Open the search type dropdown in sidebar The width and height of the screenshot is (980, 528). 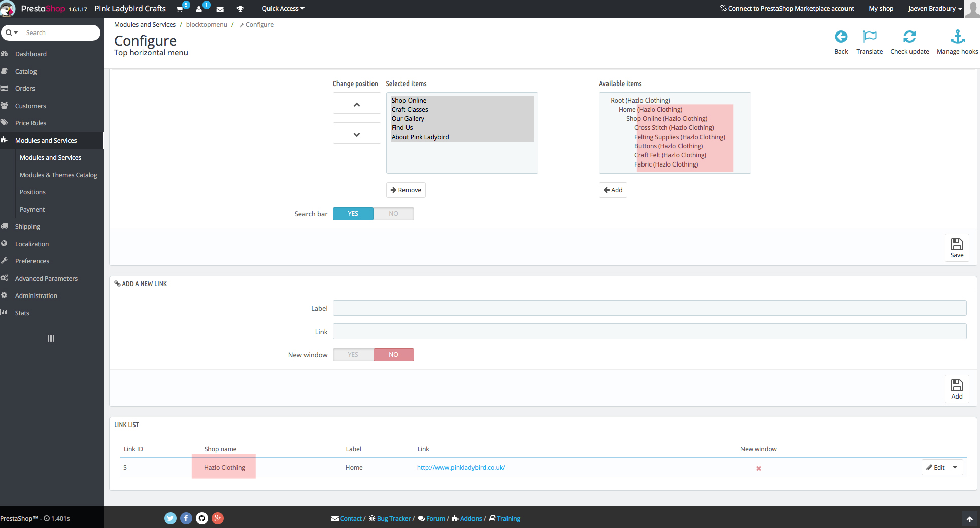pyautogui.click(x=12, y=32)
